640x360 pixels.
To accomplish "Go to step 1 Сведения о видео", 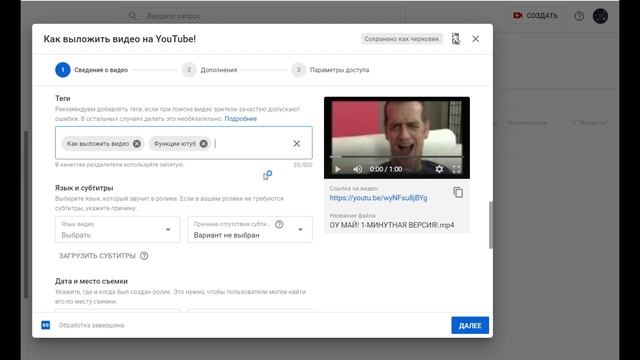I will (92, 70).
